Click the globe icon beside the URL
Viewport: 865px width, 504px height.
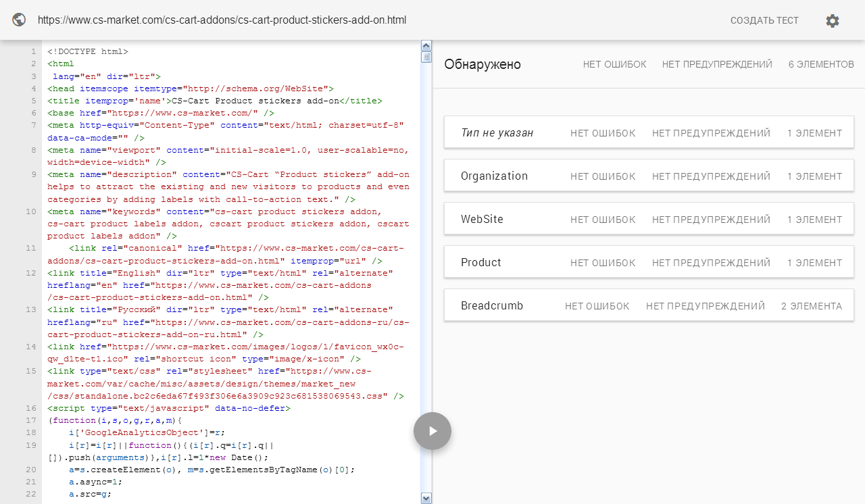click(20, 20)
